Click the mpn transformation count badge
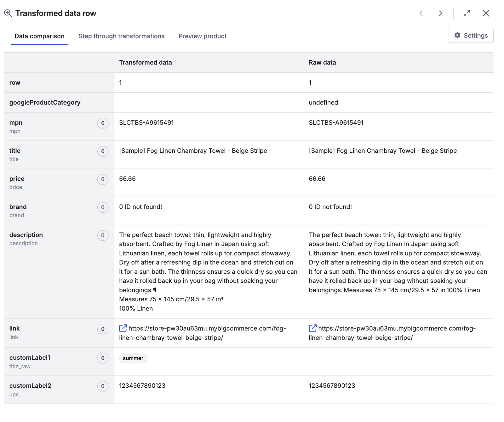This screenshot has width=504, height=422. click(x=103, y=123)
